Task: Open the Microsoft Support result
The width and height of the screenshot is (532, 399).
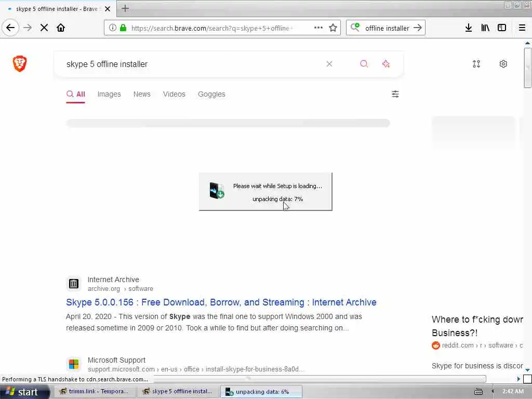Action: pyautogui.click(x=116, y=360)
